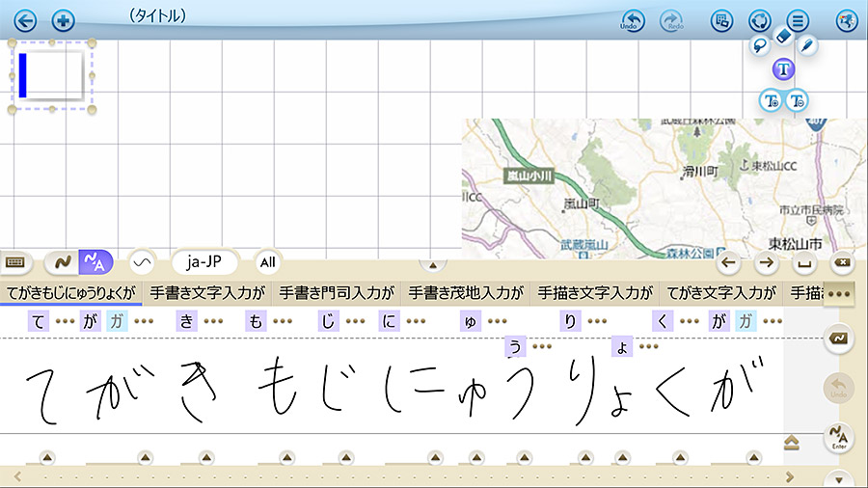Click the All character-type filter button
868x488 pixels.
(x=267, y=261)
